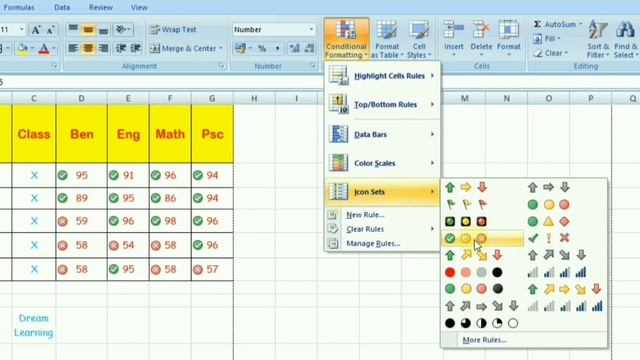Choose 3 Flags icon set
640x360 pixels.
(466, 204)
